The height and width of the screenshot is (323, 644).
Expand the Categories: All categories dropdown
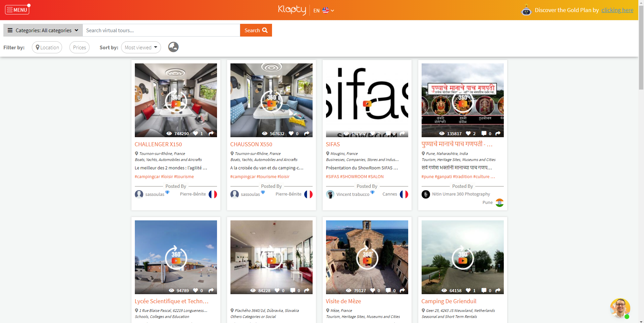pyautogui.click(x=43, y=30)
